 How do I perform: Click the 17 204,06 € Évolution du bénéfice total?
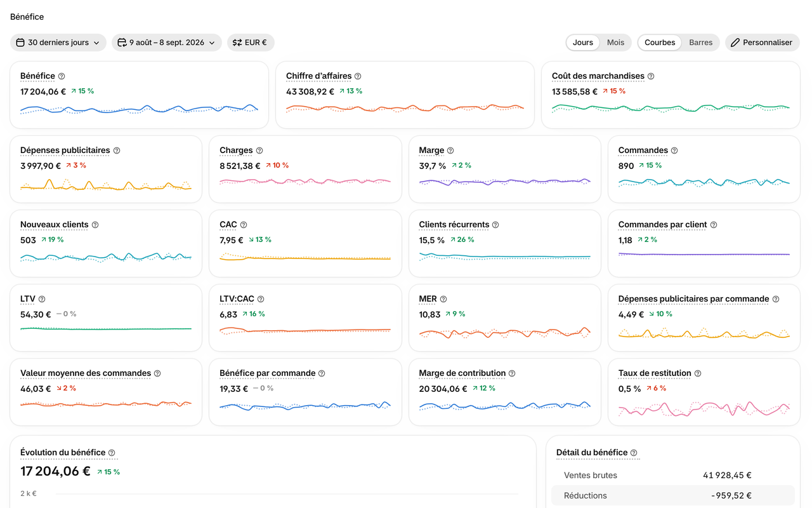pyautogui.click(x=55, y=471)
